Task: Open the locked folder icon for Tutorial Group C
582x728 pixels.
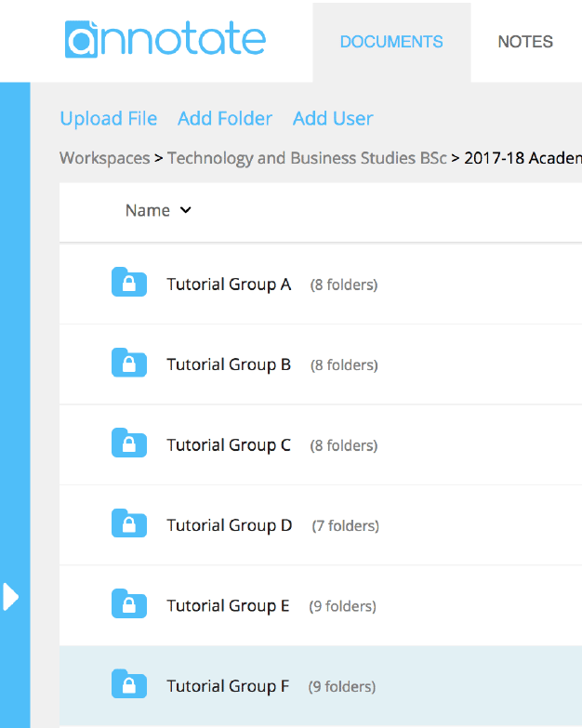Action: (129, 443)
